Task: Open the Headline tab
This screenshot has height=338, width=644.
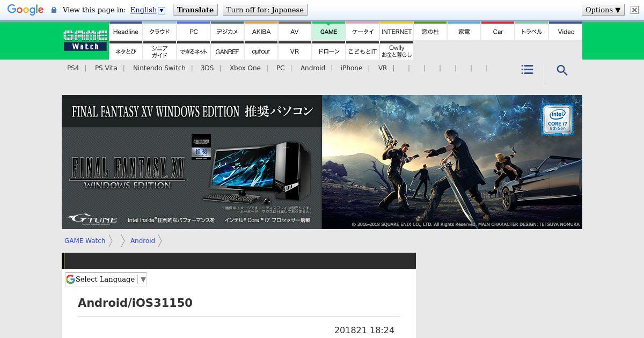Action: point(126,32)
